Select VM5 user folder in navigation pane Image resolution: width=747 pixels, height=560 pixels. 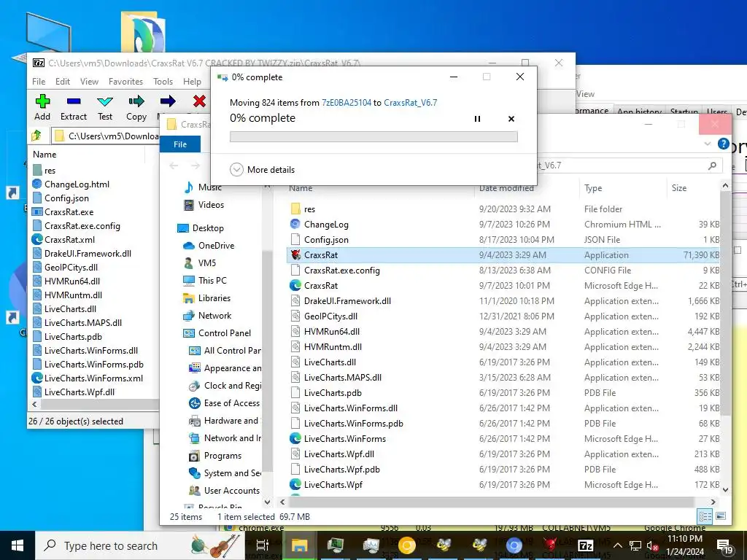point(200,262)
